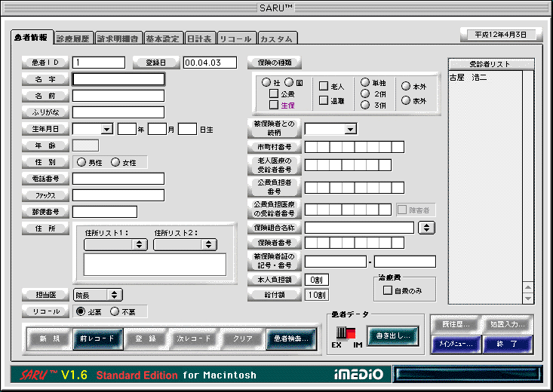Open the 処置入力 button
The image size is (553, 392).
click(508, 324)
